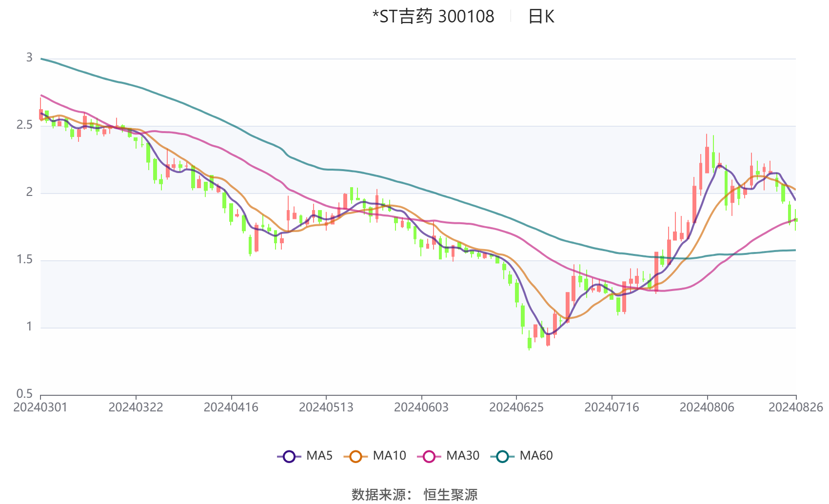
Task: Click the 恒生聚源 data source text
Action: (x=451, y=494)
